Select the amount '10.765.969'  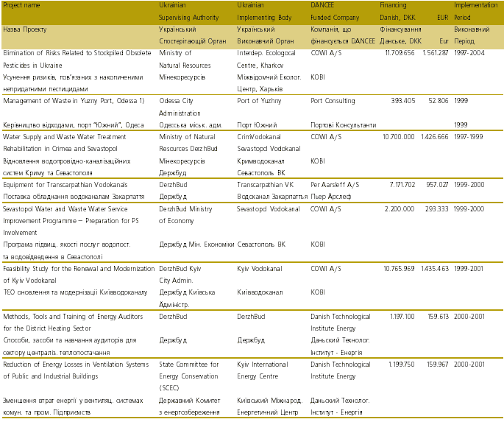(399, 269)
